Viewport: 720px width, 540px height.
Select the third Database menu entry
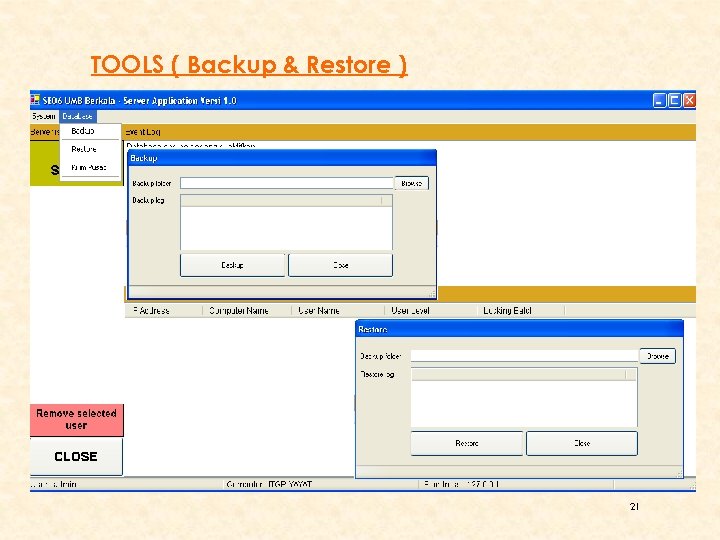89,168
